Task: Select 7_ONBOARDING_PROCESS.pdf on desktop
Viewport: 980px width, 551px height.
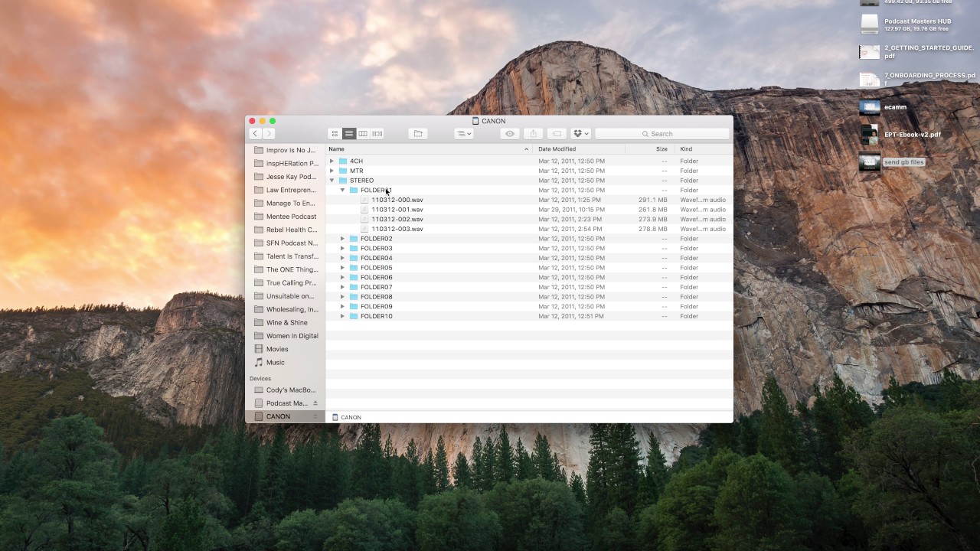Action: click(x=917, y=80)
